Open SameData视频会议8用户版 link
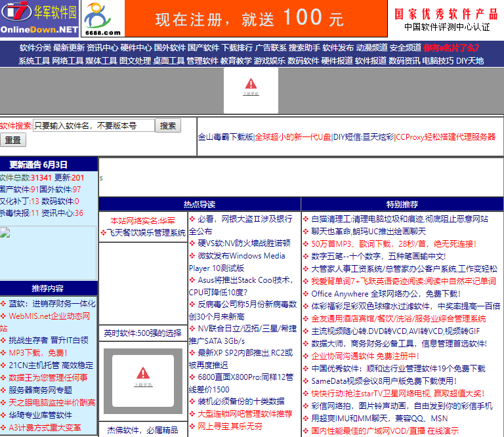 (384, 381)
